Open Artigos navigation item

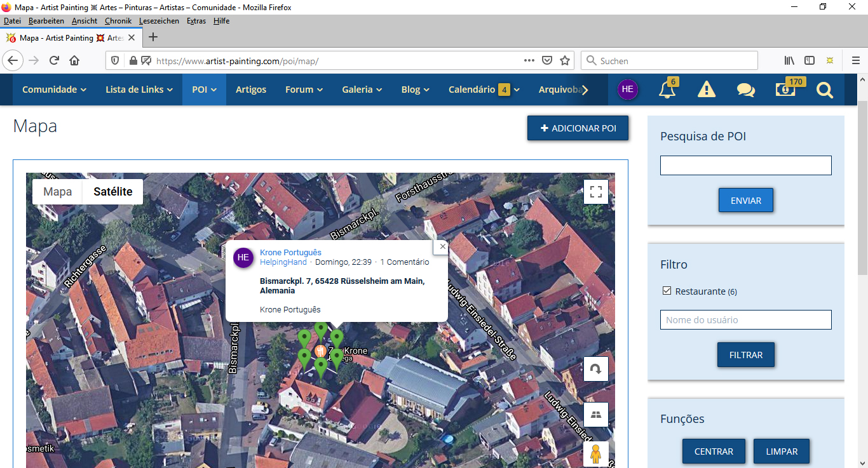251,90
